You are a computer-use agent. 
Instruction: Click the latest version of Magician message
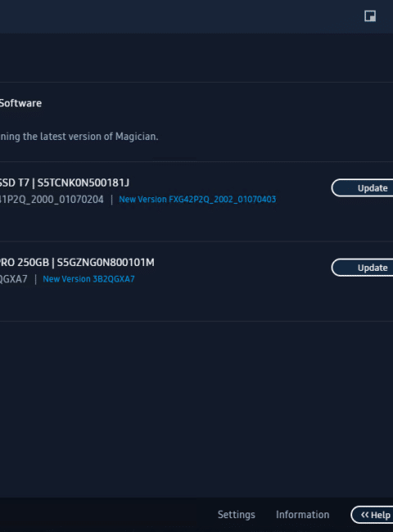79,137
